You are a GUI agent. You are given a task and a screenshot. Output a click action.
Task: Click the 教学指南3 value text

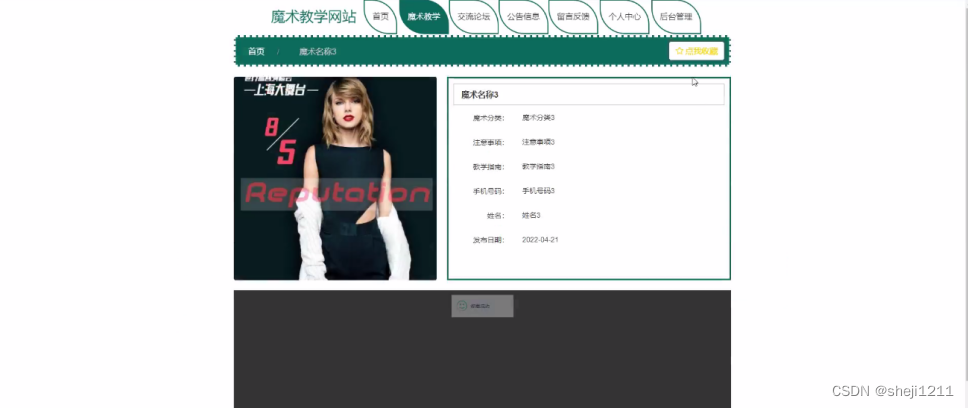tap(538, 166)
